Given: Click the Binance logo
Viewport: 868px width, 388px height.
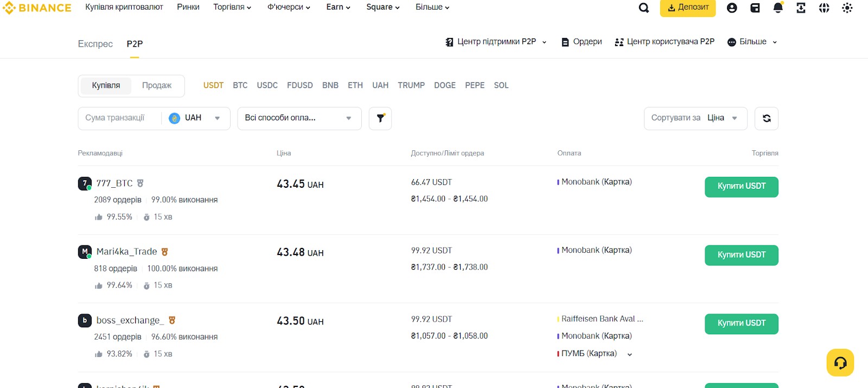Looking at the screenshot, I should (x=36, y=8).
